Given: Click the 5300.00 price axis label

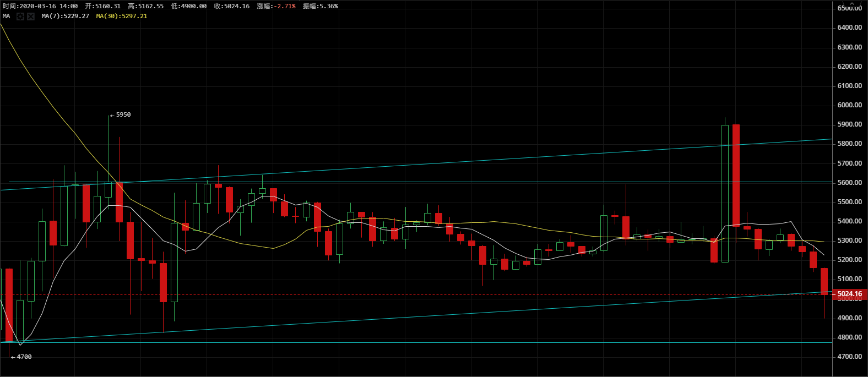Looking at the screenshot, I should 850,241.
